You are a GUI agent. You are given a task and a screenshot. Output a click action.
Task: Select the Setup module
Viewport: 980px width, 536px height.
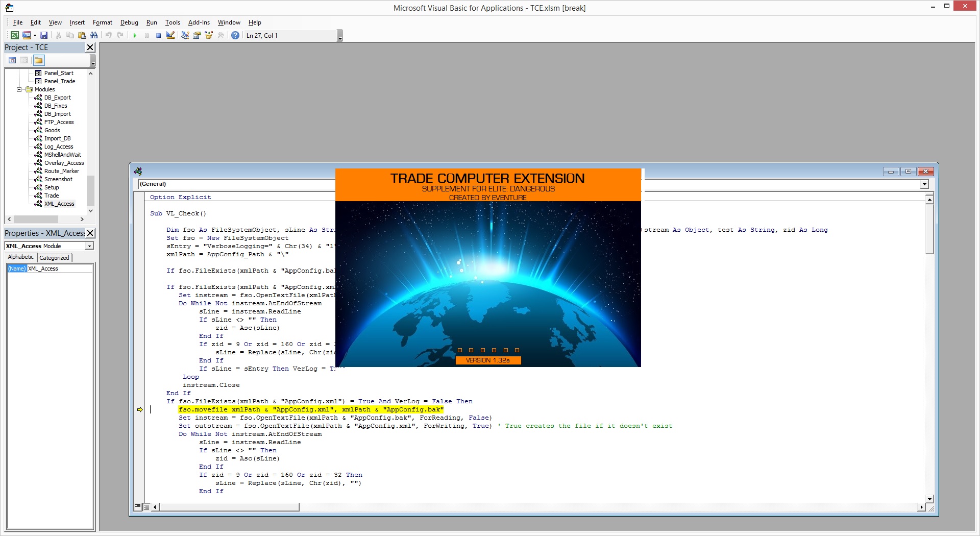pos(52,187)
